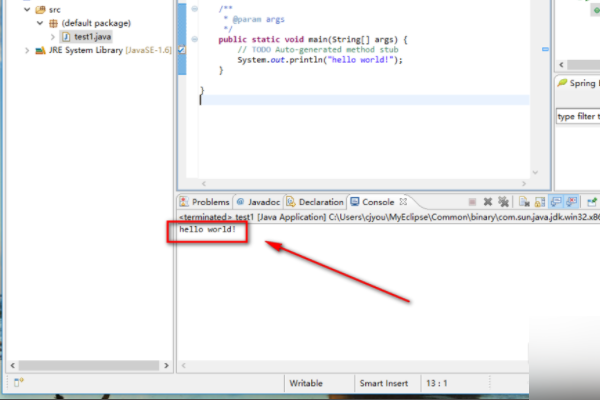Select test1.java in package explorer

94,36
